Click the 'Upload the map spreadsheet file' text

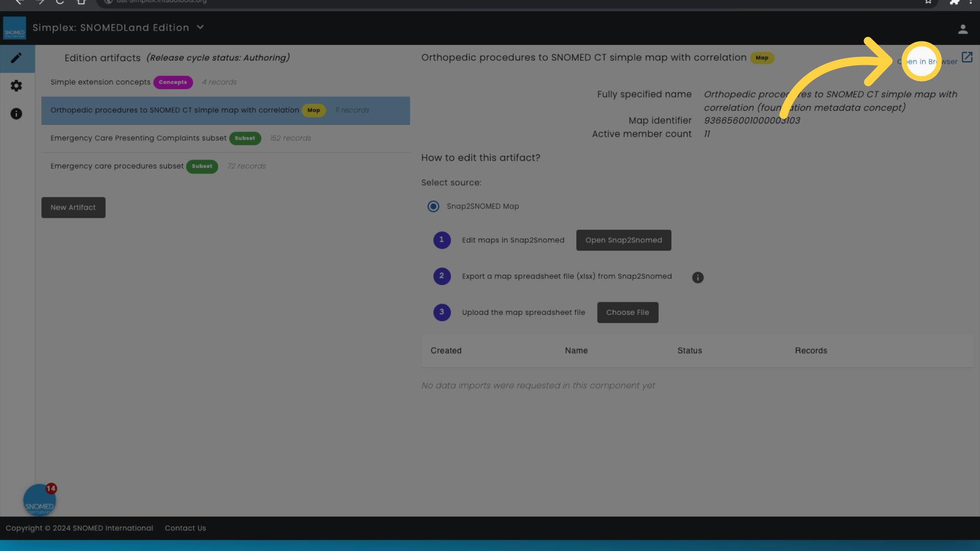[524, 313]
